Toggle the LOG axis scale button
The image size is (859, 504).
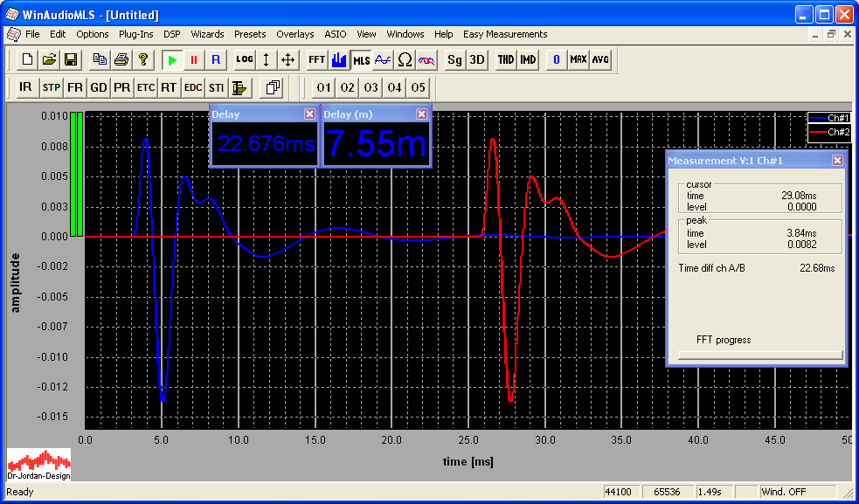pyautogui.click(x=245, y=59)
